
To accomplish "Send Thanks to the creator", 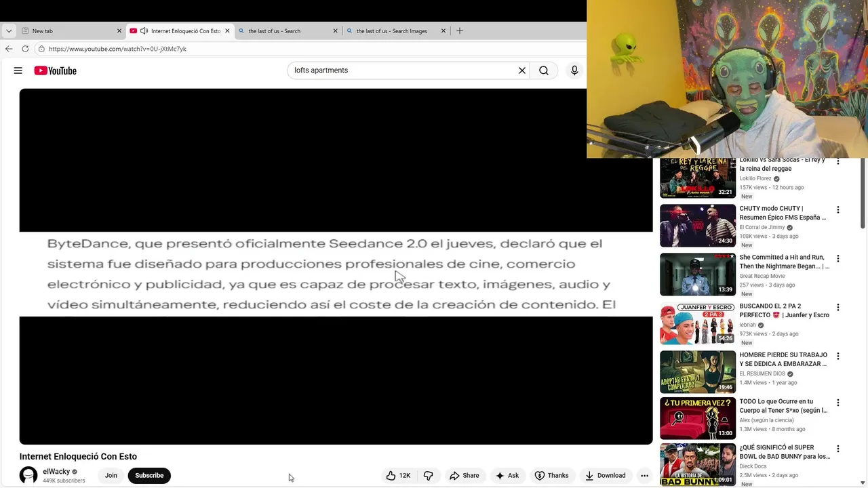I will click(551, 476).
